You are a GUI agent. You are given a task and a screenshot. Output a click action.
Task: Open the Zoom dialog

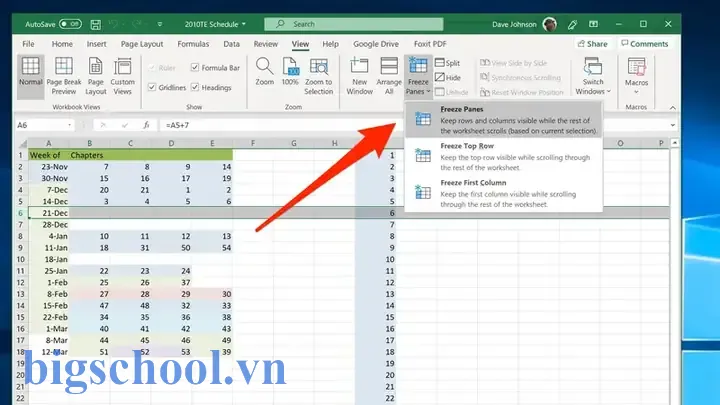[264, 72]
